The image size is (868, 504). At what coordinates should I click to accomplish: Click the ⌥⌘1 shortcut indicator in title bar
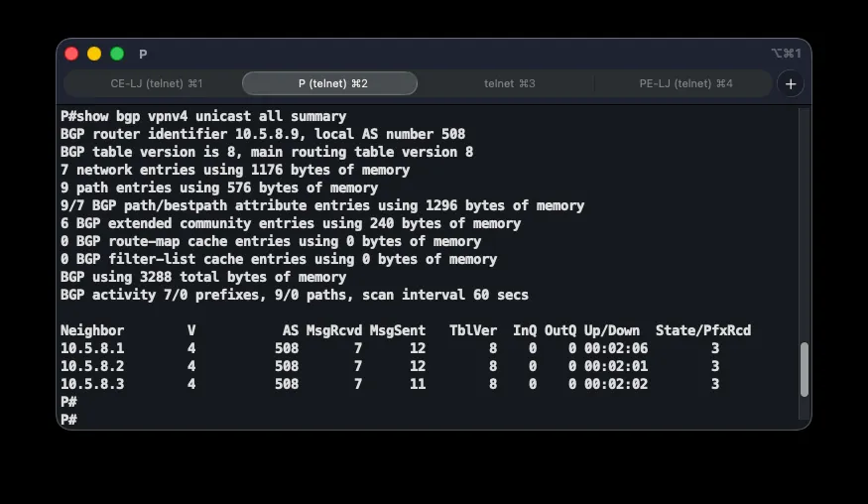coord(786,54)
